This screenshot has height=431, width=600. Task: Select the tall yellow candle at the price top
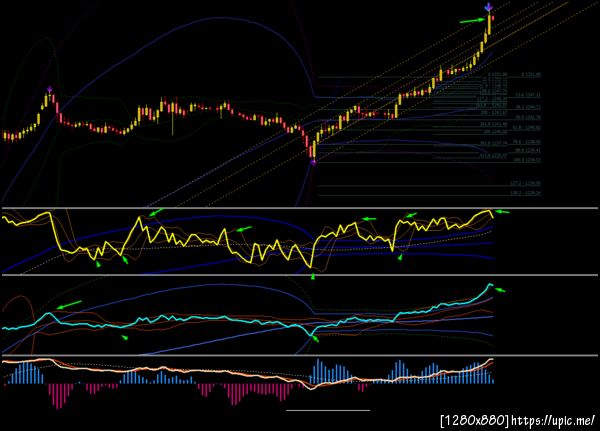tap(489, 24)
